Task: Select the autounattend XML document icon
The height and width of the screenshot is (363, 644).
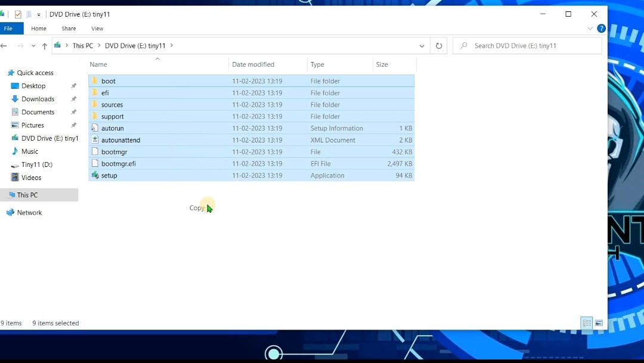Action: point(95,140)
